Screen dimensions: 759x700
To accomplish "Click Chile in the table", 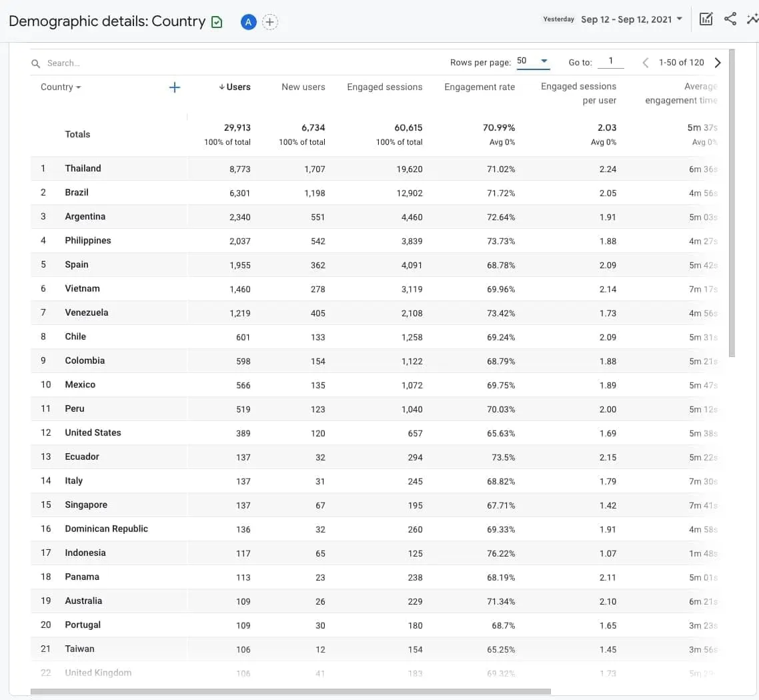I will pos(75,337).
